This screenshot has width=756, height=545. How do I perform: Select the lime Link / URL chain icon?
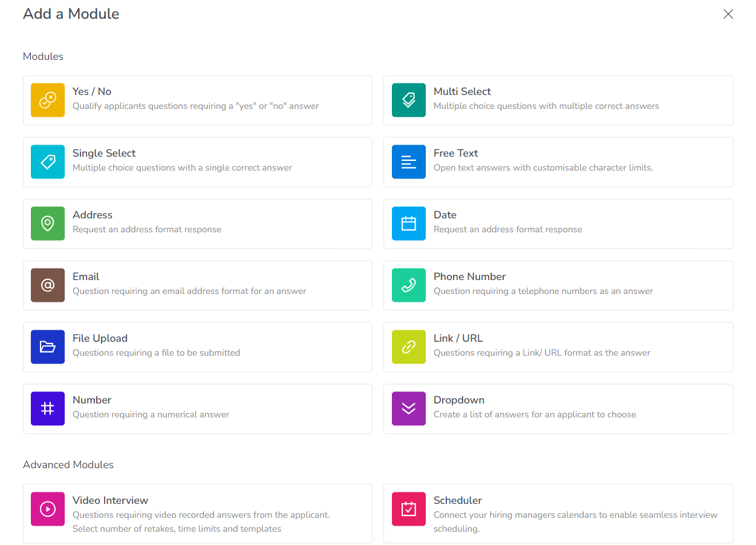(409, 347)
